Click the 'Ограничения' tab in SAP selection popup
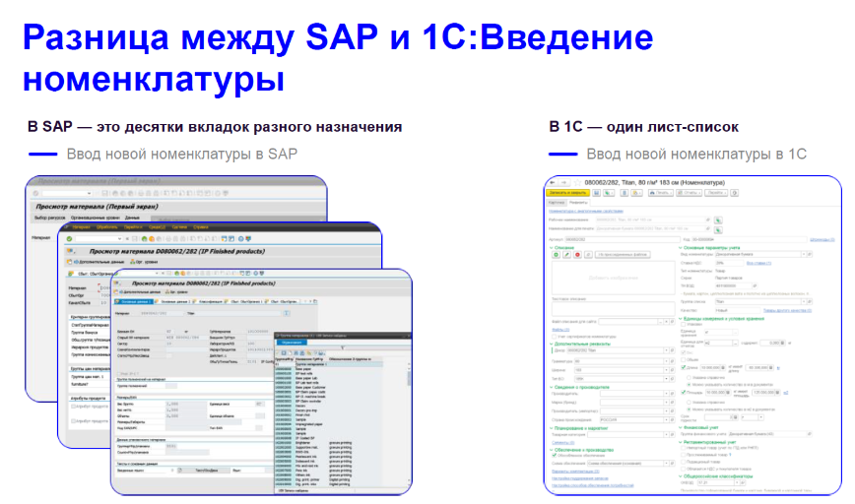 point(292,343)
